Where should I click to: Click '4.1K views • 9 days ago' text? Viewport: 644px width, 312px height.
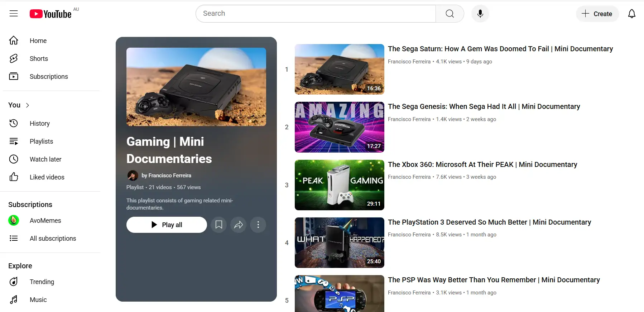click(464, 62)
